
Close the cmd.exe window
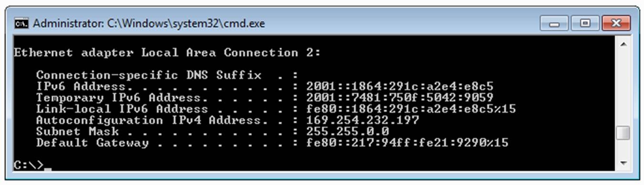click(x=616, y=23)
